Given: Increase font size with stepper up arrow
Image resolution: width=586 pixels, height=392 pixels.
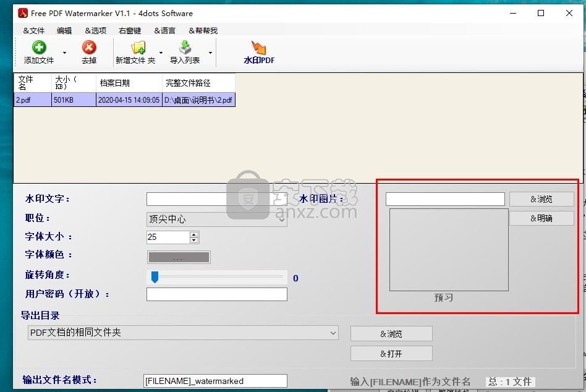Looking at the screenshot, I should point(194,234).
